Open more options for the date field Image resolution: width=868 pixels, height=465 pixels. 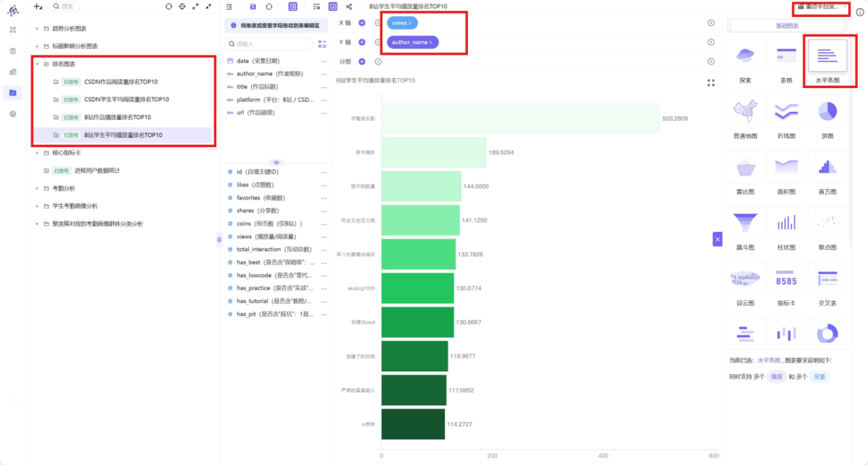click(324, 61)
